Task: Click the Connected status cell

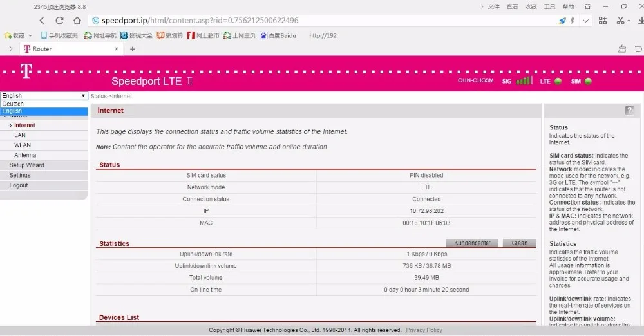Action: pyautogui.click(x=426, y=199)
